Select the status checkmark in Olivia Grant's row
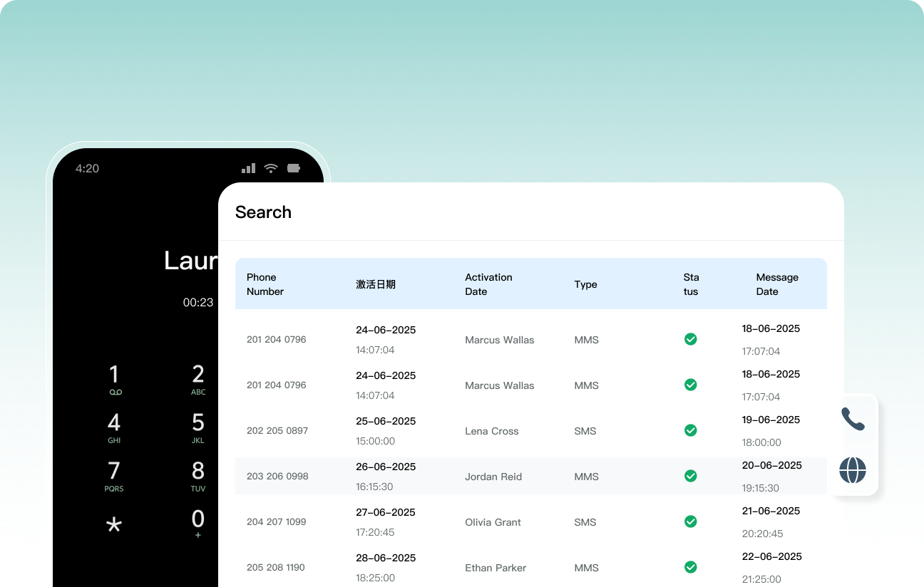The height and width of the screenshot is (587, 924). pyautogui.click(x=690, y=521)
